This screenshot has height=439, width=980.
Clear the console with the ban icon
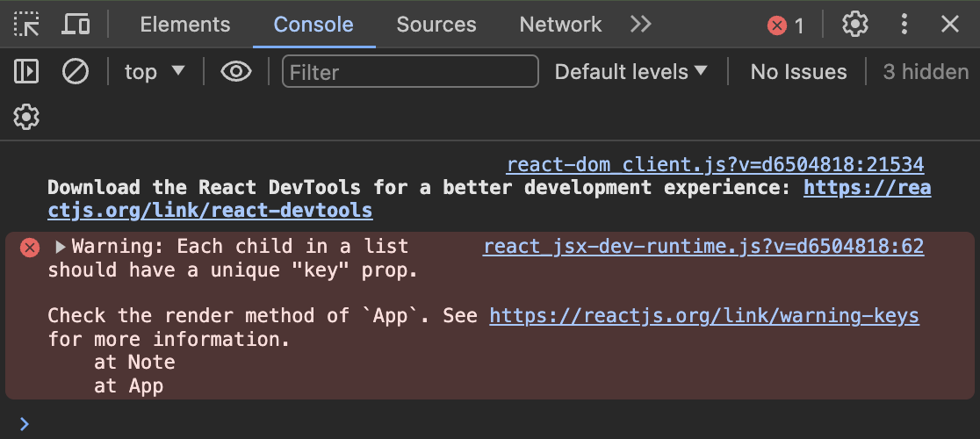point(76,71)
